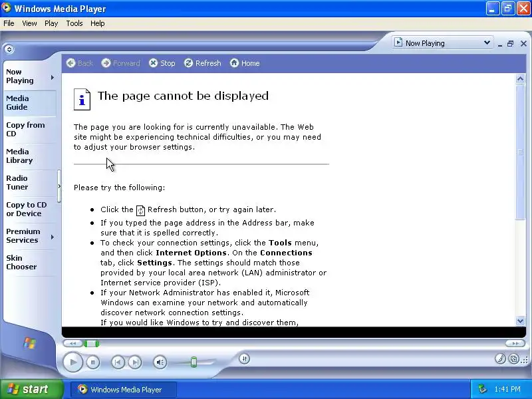Click the info page icon beside error heading
Image resolution: width=532 pixels, height=399 pixels.
[x=82, y=99]
